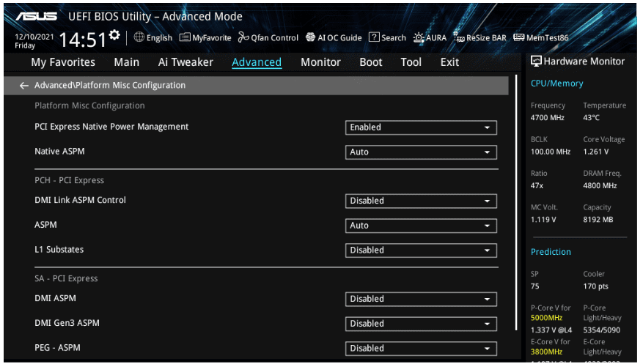The width and height of the screenshot is (643, 364).
Task: Switch to Main tab
Action: (x=127, y=62)
